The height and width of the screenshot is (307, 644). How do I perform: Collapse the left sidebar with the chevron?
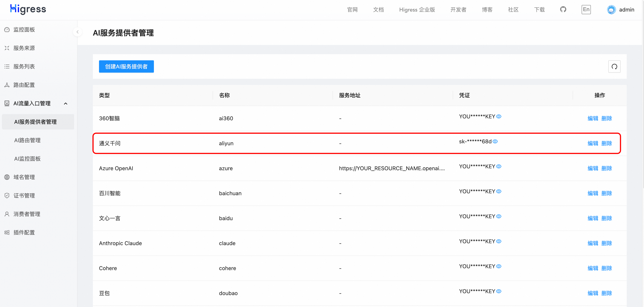pyautogui.click(x=78, y=32)
